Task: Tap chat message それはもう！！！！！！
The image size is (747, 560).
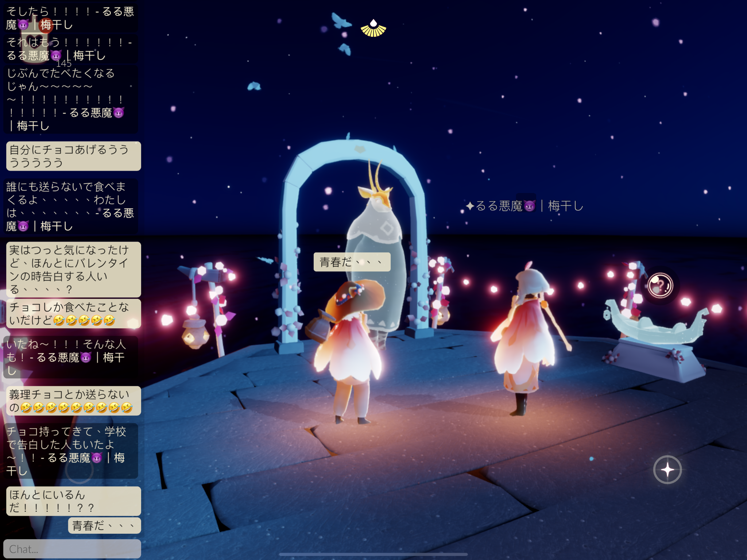Action: point(71,49)
